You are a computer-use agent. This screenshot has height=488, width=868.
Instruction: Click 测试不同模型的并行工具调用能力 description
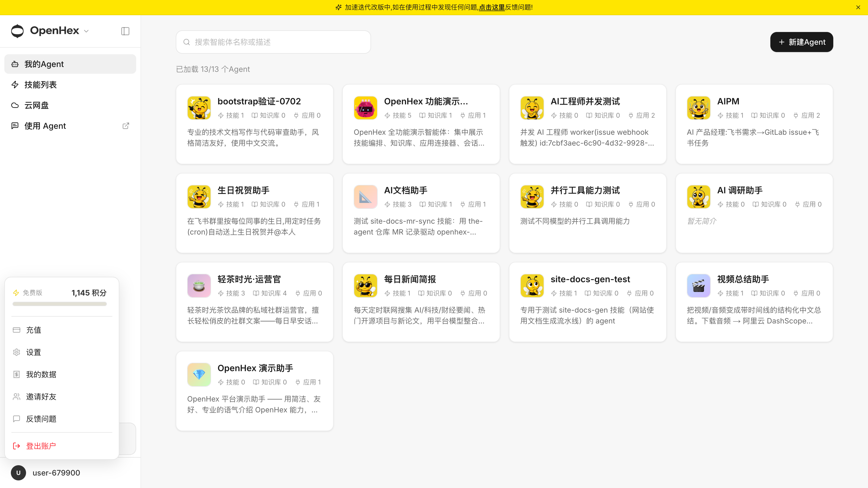coord(575,221)
